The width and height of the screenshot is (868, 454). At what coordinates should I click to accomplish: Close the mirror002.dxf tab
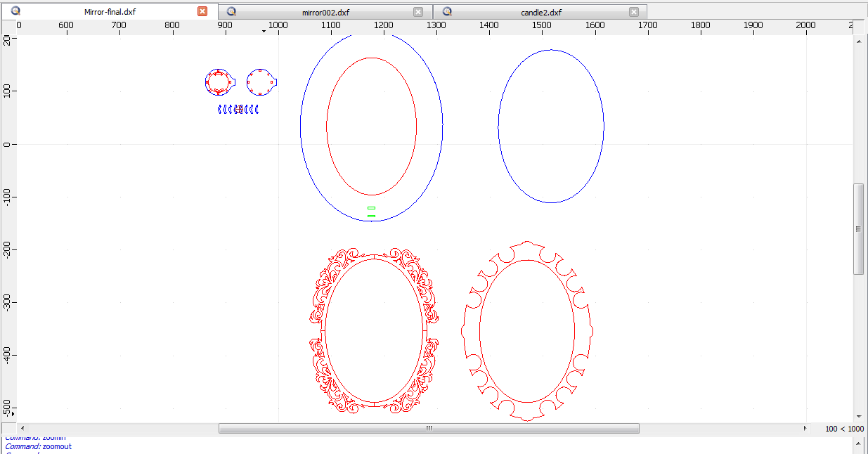418,12
